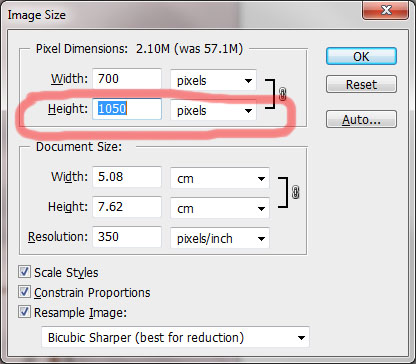Open the pixels/inch resolution units dropdown
Viewport: 416px width, 364px height.
[220, 238]
